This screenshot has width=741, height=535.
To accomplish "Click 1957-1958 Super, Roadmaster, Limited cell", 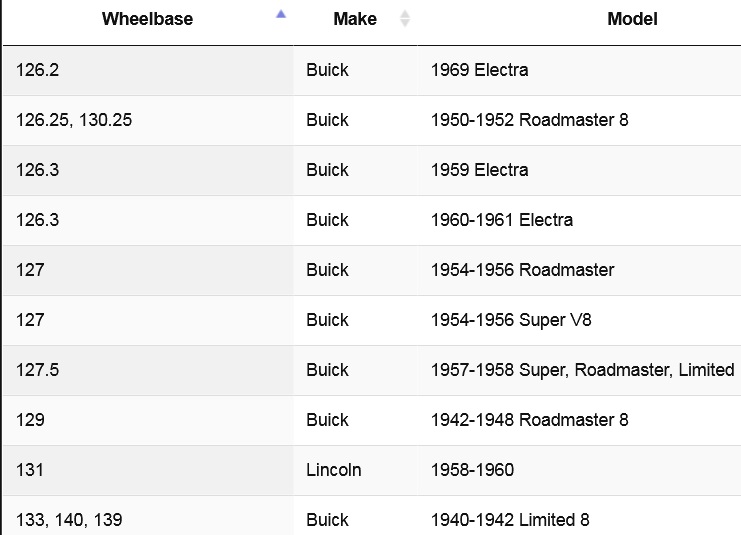I will (582, 370).
